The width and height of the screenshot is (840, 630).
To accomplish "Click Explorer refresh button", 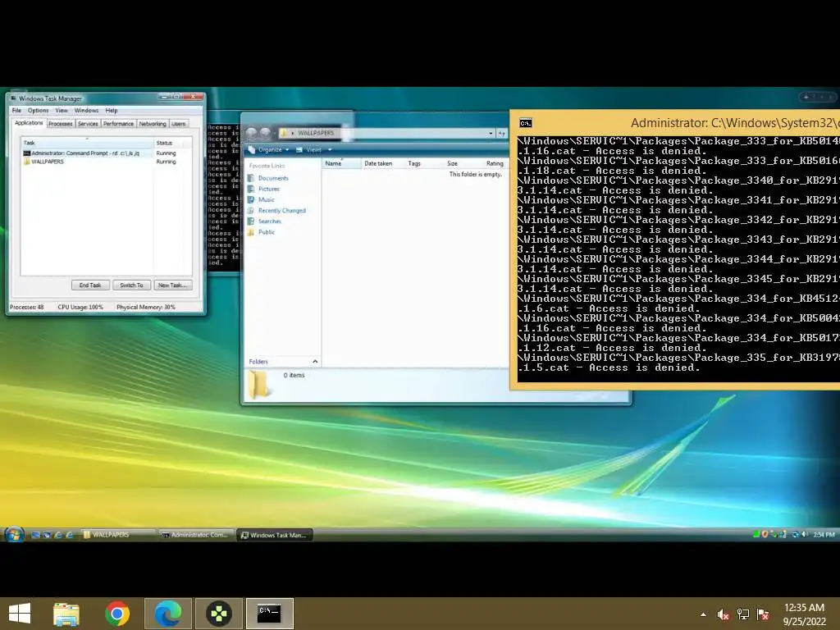I will tap(502, 134).
